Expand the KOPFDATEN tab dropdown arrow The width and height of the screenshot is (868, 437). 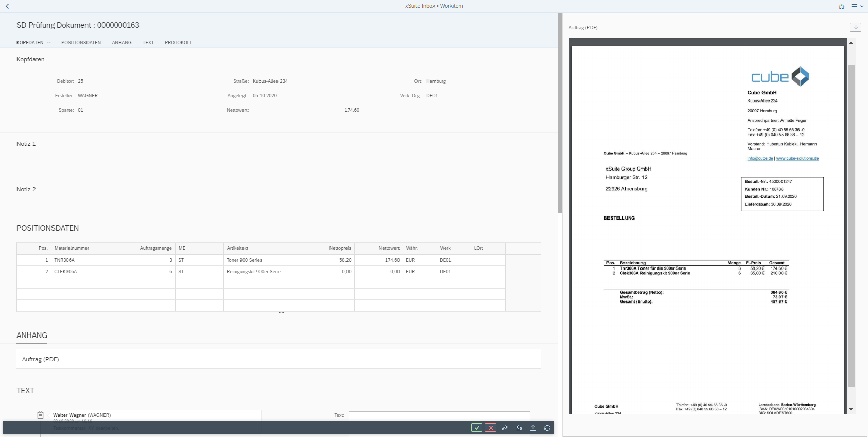pyautogui.click(x=49, y=43)
